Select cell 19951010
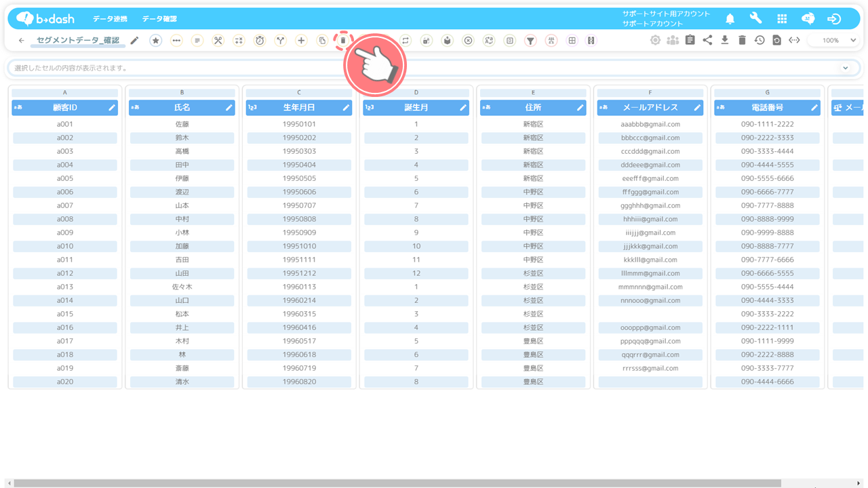 (x=299, y=246)
